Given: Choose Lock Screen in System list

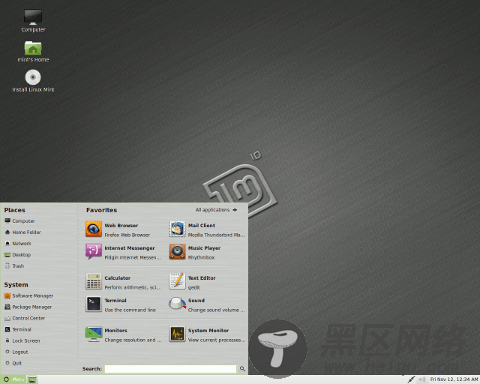Looking at the screenshot, I should click(23, 341).
